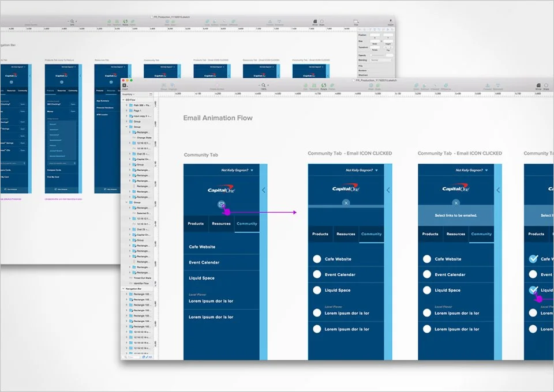Screen dimensions: 554x392
Task: Click the Mask icon in front window toolbar
Action: [x=371, y=85]
